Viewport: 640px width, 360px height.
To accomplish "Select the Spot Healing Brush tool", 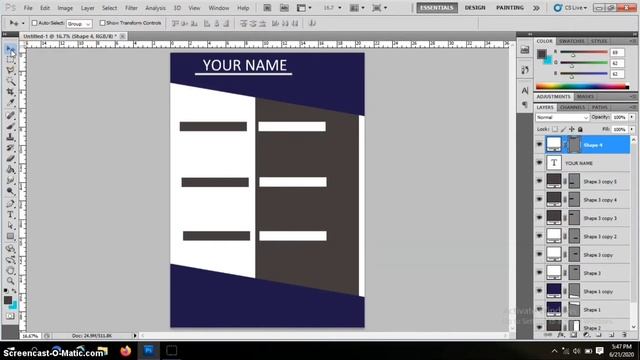I will pos(10,116).
